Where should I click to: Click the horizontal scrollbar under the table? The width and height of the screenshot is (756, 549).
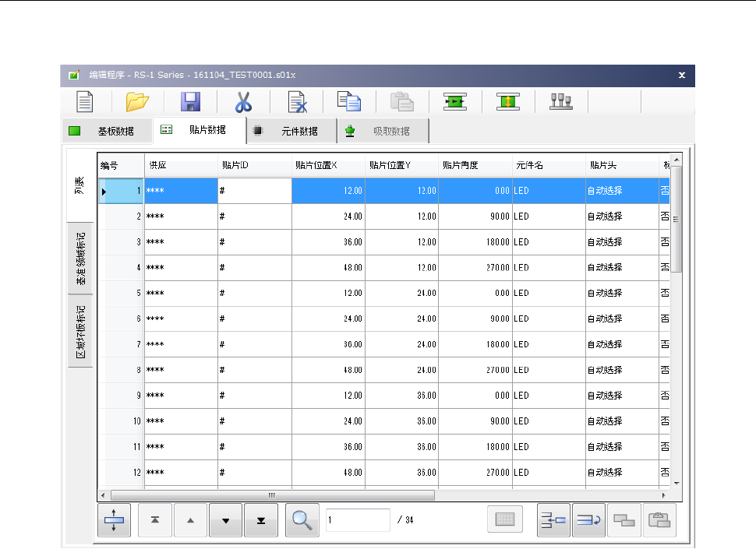tap(273, 495)
